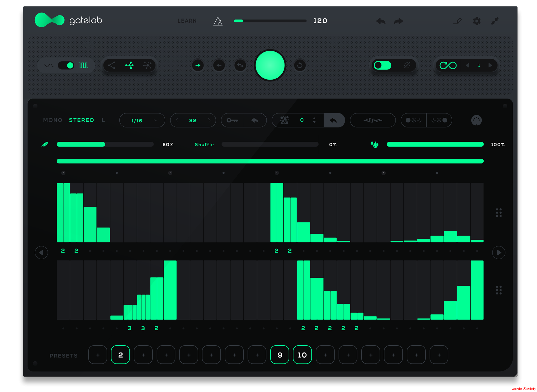Select the left dots density option
Viewport: 537px width, 392px height.
[x=413, y=120]
